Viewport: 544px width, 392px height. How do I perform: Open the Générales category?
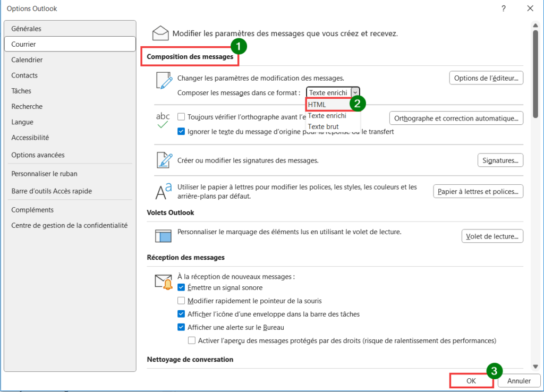coord(70,29)
